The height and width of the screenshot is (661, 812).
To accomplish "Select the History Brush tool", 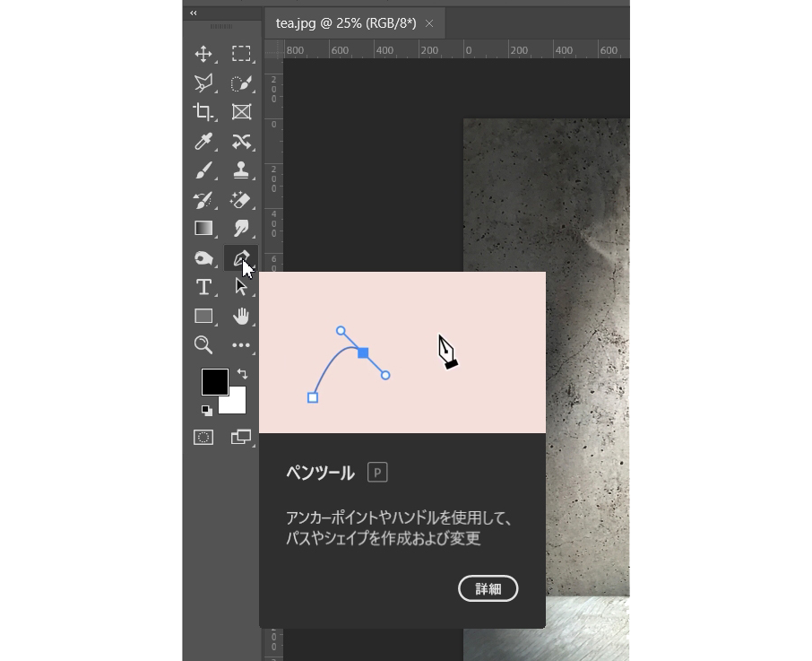I will pos(203,199).
